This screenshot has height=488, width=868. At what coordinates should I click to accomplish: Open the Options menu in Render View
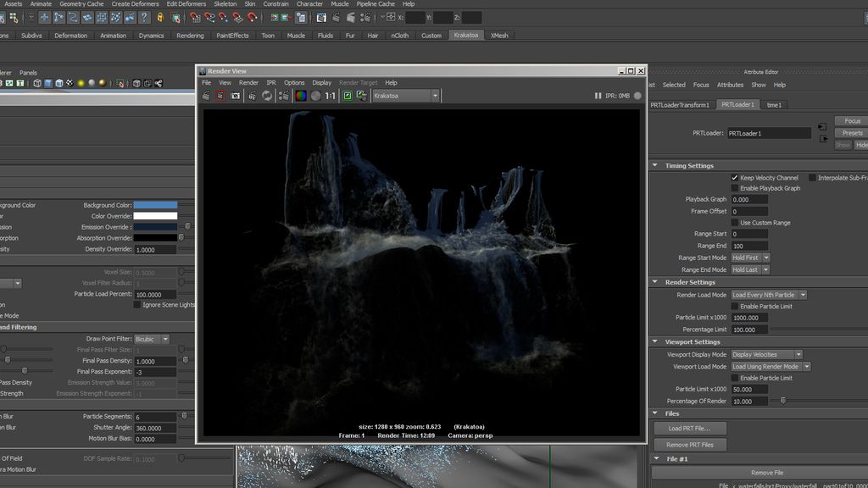click(294, 82)
